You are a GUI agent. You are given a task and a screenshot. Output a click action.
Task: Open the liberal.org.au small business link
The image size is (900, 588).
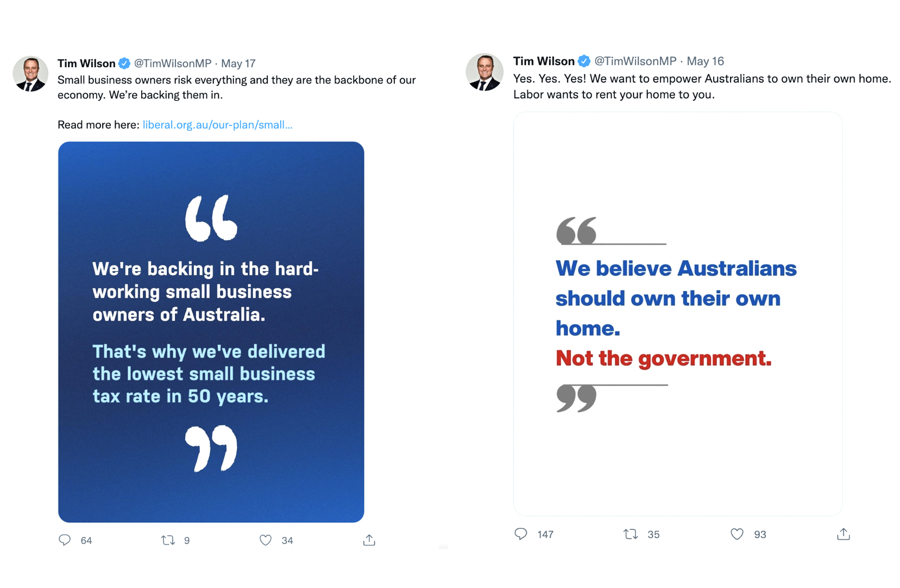pos(217,124)
